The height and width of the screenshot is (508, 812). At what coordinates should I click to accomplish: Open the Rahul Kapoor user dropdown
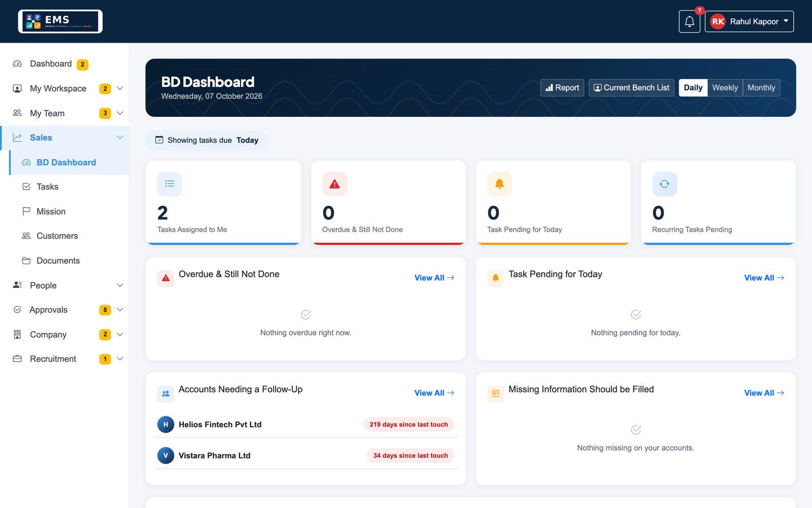(x=749, y=21)
